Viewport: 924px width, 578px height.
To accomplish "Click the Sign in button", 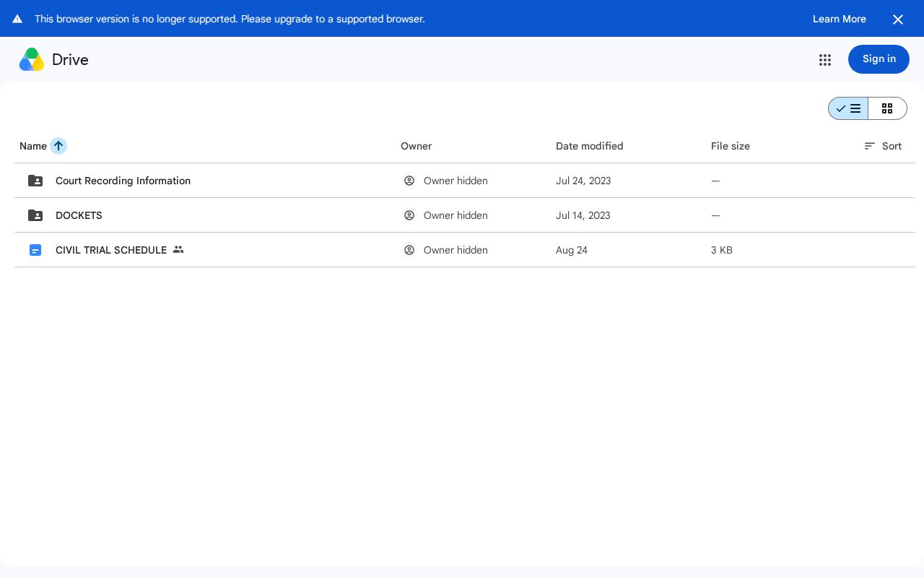I will point(879,59).
